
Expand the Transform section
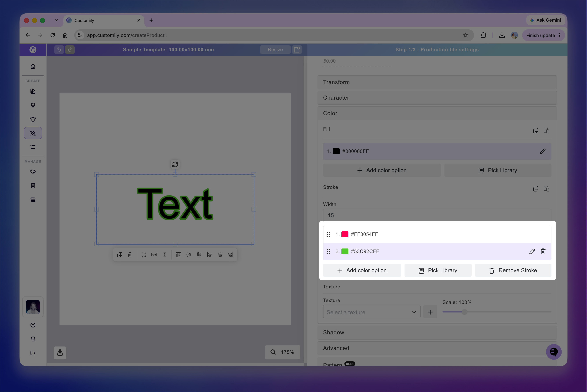click(437, 82)
